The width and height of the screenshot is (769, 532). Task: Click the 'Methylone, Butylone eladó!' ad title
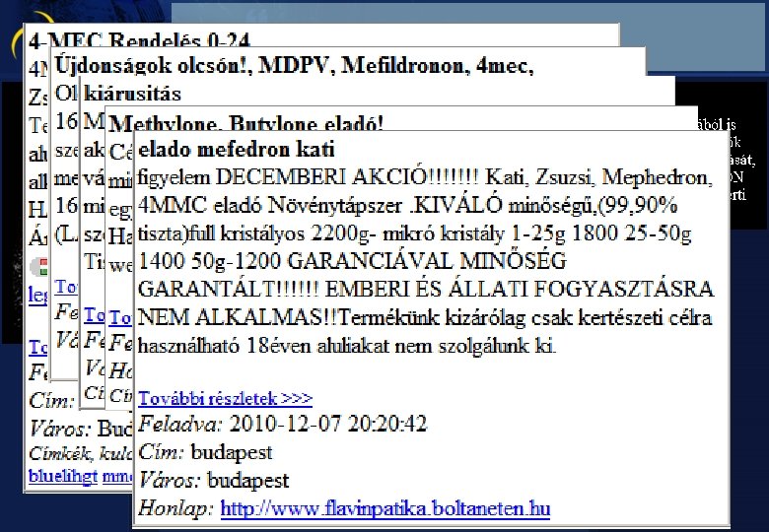(x=246, y=123)
